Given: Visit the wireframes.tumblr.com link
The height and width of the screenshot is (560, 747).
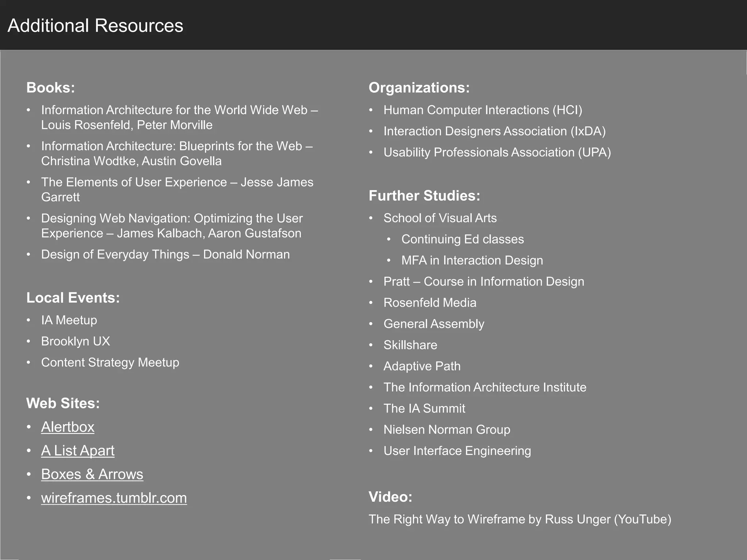Looking at the screenshot, I should (x=114, y=498).
